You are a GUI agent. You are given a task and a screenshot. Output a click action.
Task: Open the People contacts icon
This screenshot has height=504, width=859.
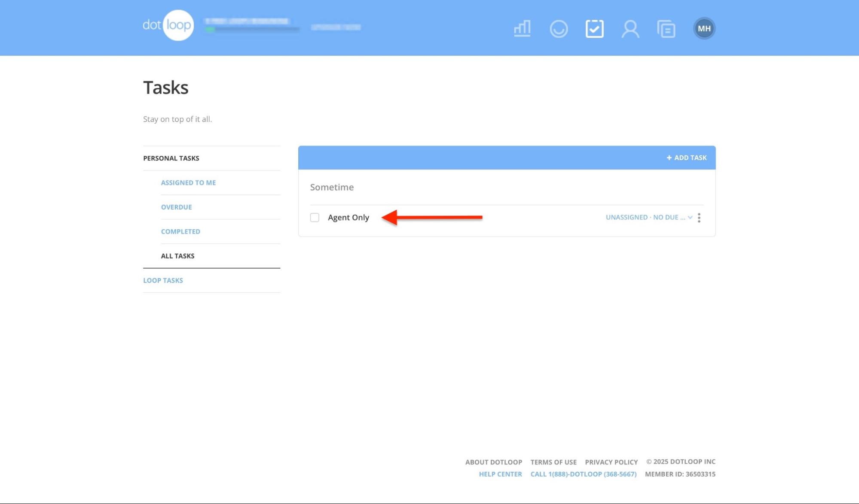tap(630, 29)
